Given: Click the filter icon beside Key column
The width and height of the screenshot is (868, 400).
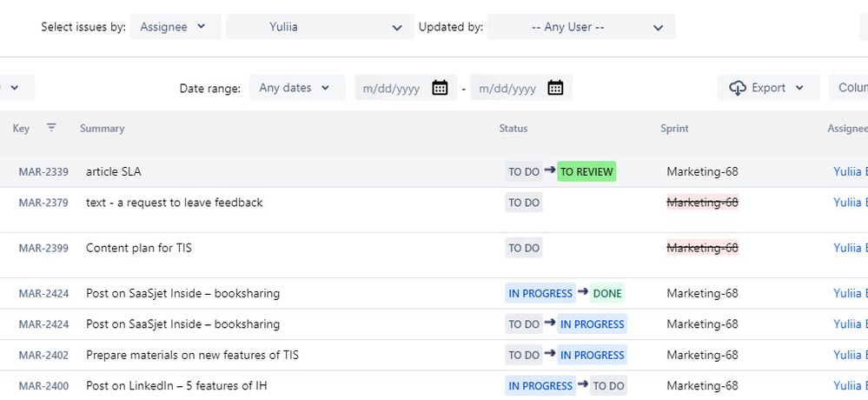Looking at the screenshot, I should [x=51, y=128].
